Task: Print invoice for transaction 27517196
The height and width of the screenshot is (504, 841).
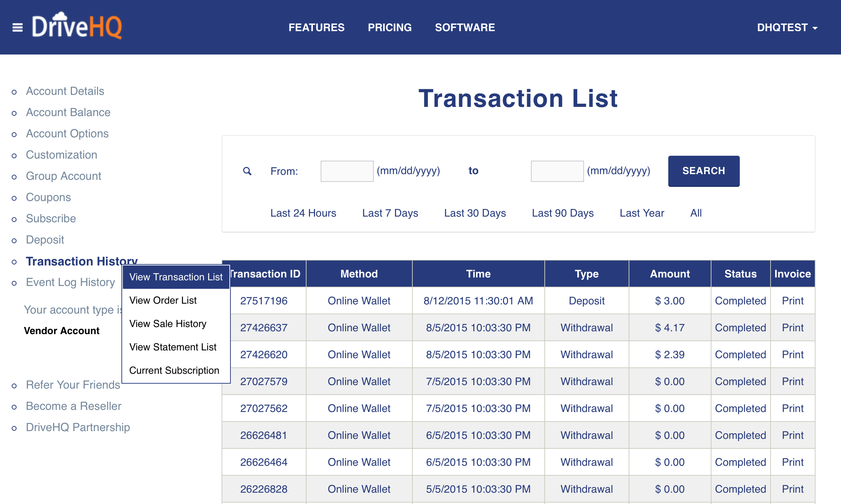Action: coord(792,300)
